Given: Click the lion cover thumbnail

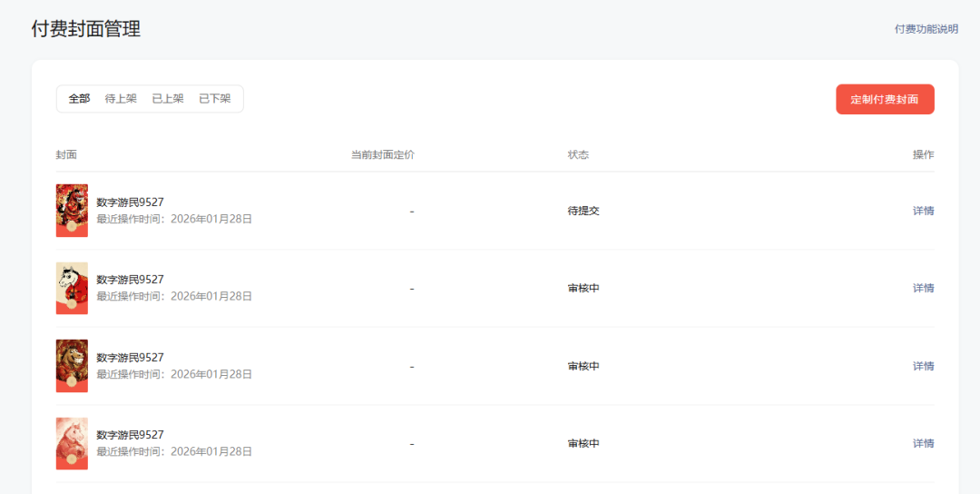Looking at the screenshot, I should pyautogui.click(x=72, y=366).
